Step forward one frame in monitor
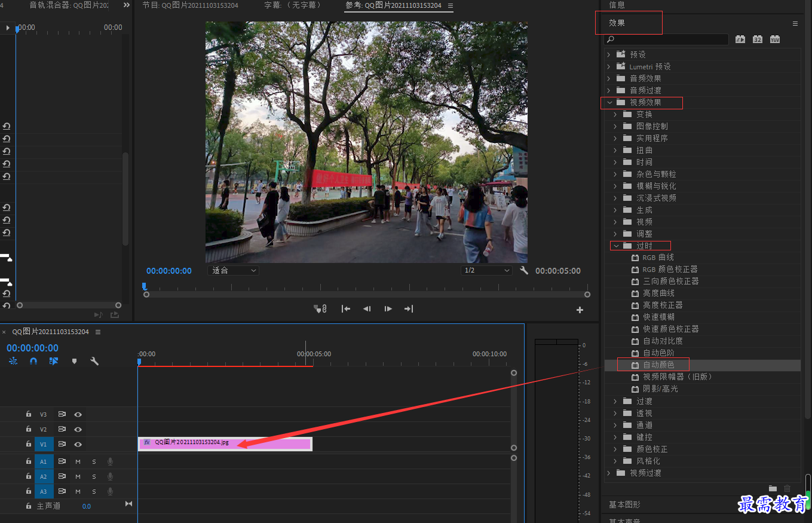This screenshot has width=812, height=523. point(388,309)
